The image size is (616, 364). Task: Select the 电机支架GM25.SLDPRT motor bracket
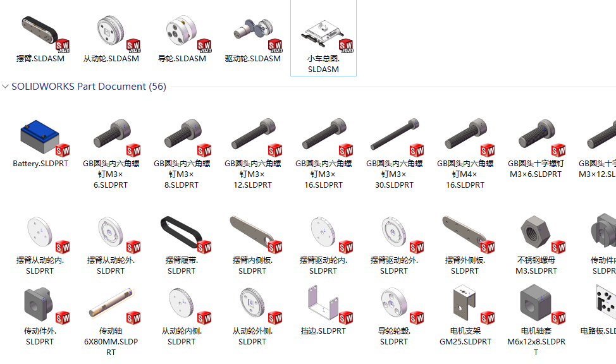pyautogui.click(x=465, y=305)
